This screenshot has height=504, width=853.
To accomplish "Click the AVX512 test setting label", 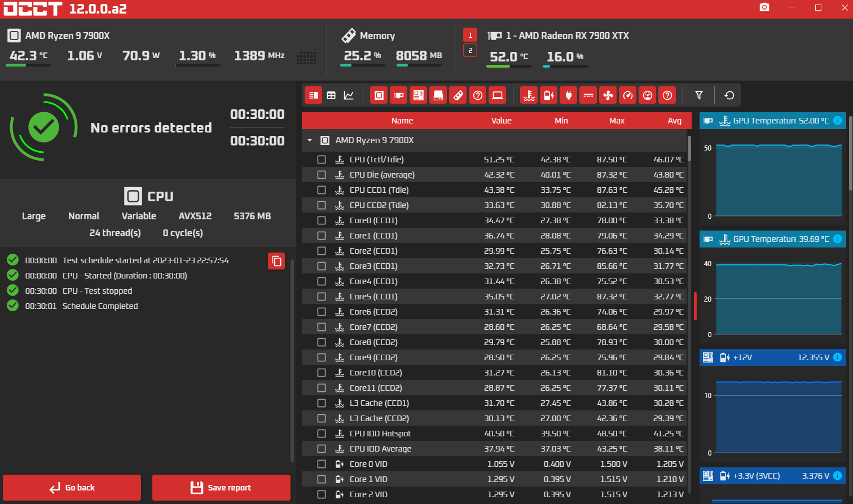I will (x=195, y=216).
